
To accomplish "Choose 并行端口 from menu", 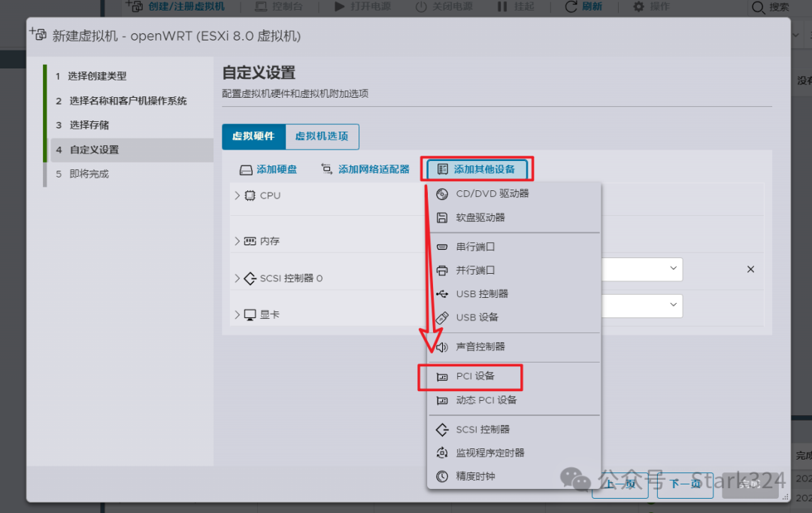I will pos(515,271).
